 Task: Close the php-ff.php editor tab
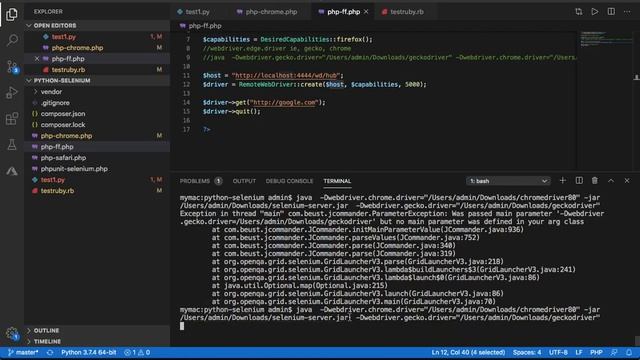pos(366,12)
